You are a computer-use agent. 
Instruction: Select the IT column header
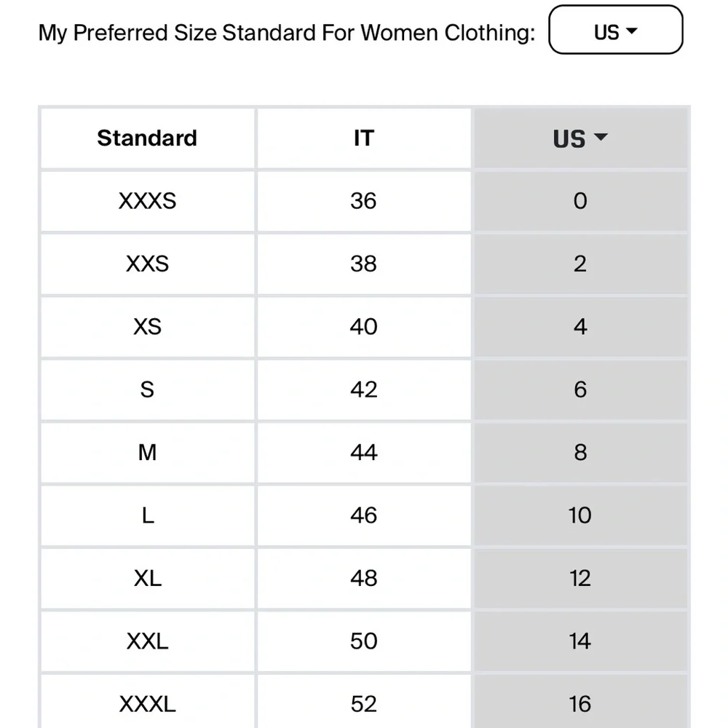pyautogui.click(x=363, y=138)
